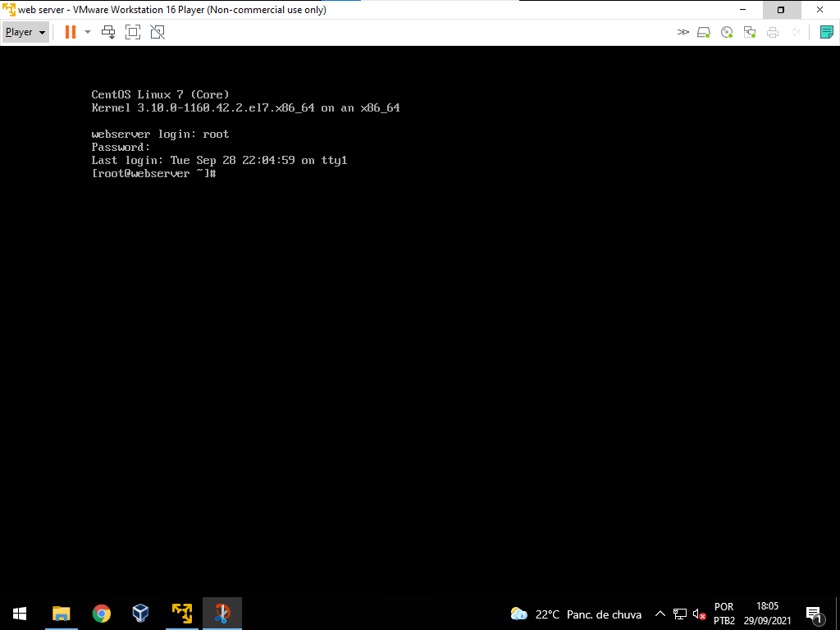Click the CD/DVD drive device icon
This screenshot has height=630, width=840.
pyautogui.click(x=727, y=32)
